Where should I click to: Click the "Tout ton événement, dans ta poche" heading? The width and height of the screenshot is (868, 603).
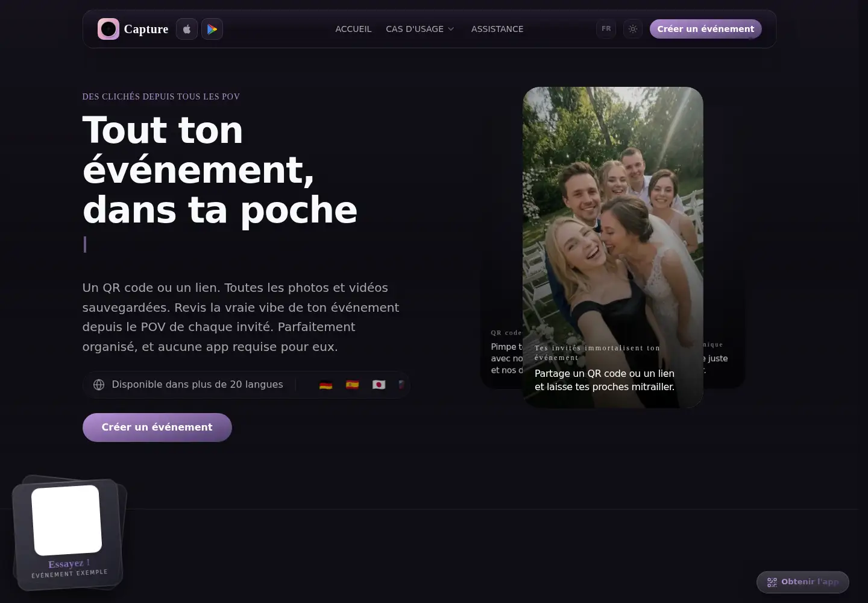220,169
